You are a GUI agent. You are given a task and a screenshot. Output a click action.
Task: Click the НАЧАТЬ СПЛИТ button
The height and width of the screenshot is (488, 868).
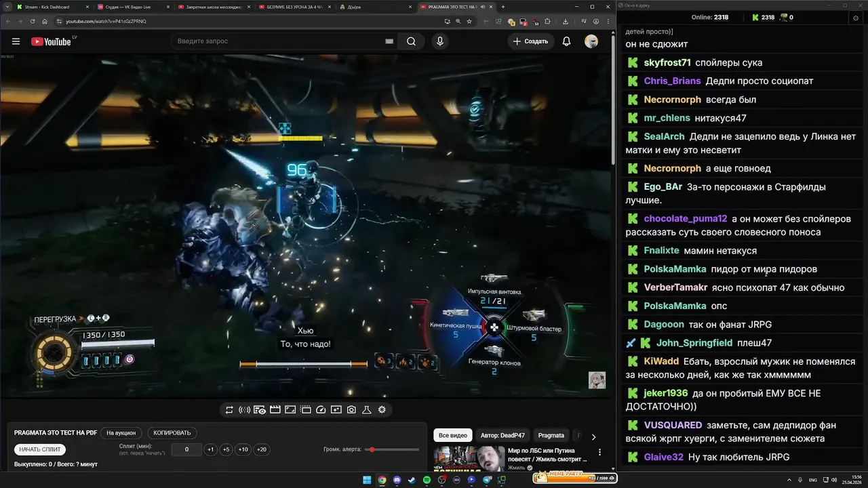click(40, 449)
